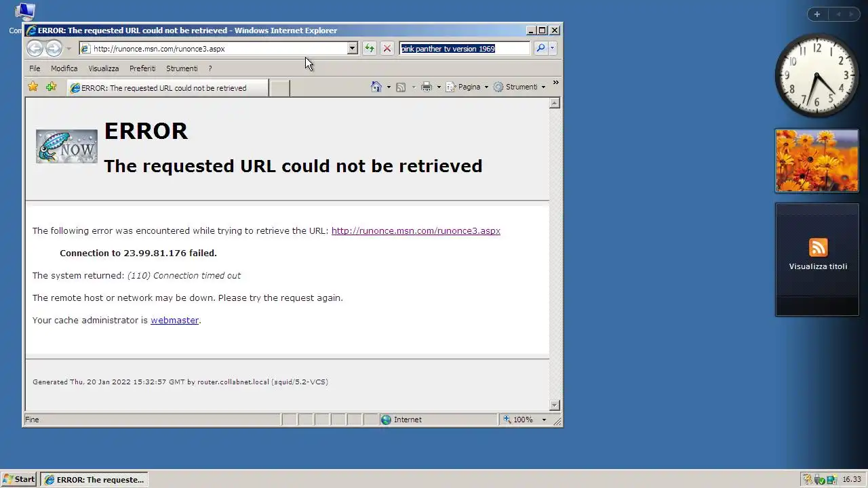Open the recent pages dropdown arrow
Viewport: 868px width, 488px height.
click(x=68, y=49)
